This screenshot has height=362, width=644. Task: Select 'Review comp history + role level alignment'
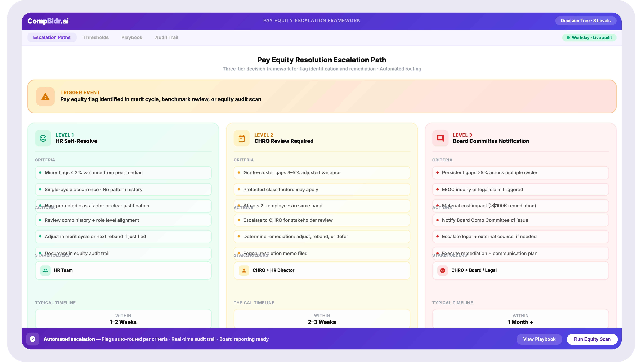coord(123,220)
